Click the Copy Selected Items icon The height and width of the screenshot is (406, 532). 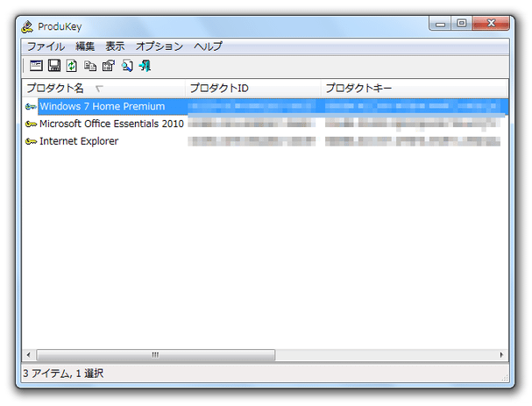pos(90,66)
